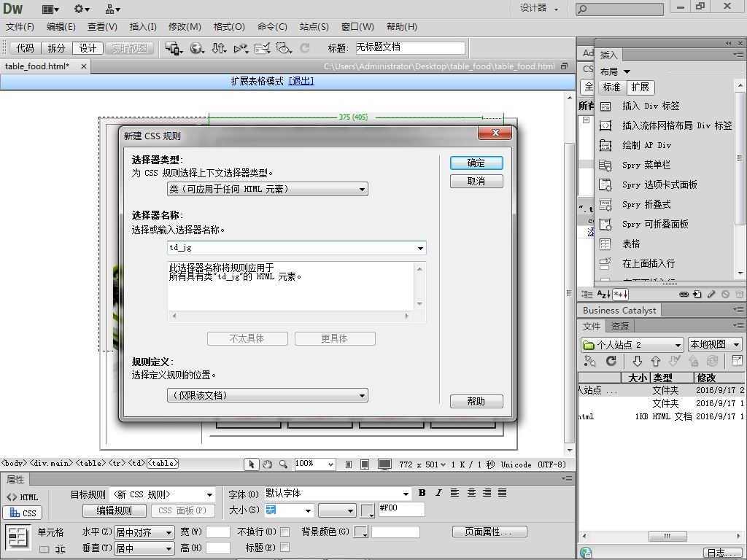Select the Spry collapsible panel icon
Image resolution: width=747 pixels, height=560 pixels.
(x=605, y=225)
